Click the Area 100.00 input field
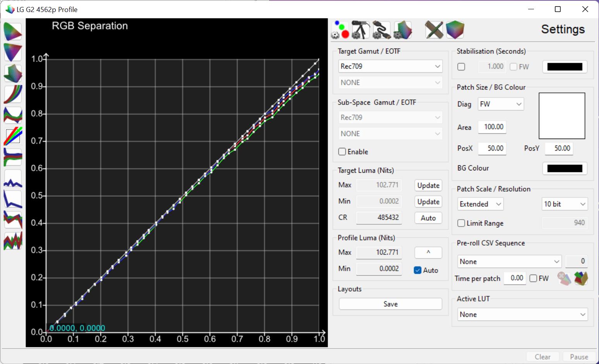This screenshot has width=599, height=364. [x=492, y=127]
